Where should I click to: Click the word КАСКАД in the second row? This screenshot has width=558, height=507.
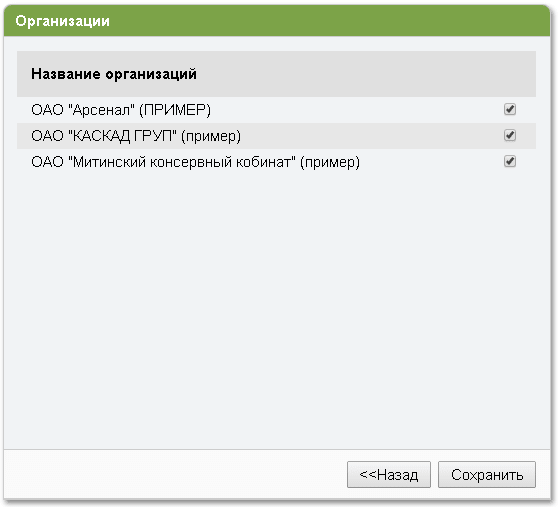tap(101, 136)
